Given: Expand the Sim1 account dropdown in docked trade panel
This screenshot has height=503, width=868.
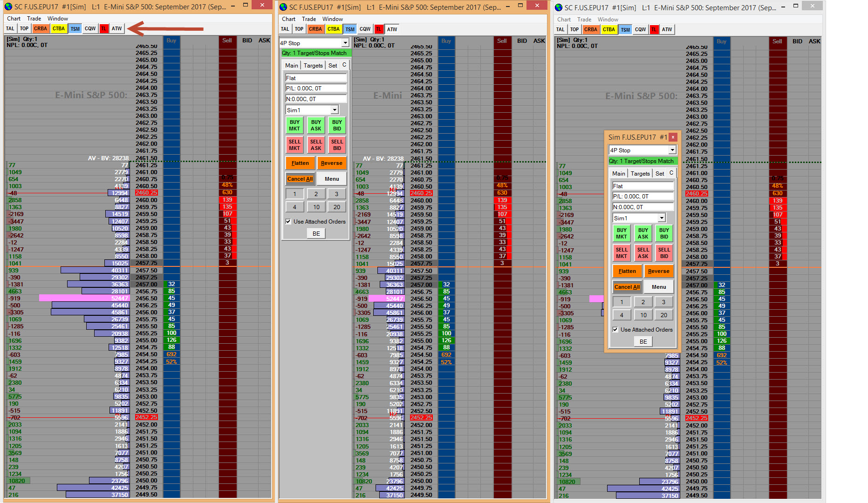Looking at the screenshot, I should point(335,110).
